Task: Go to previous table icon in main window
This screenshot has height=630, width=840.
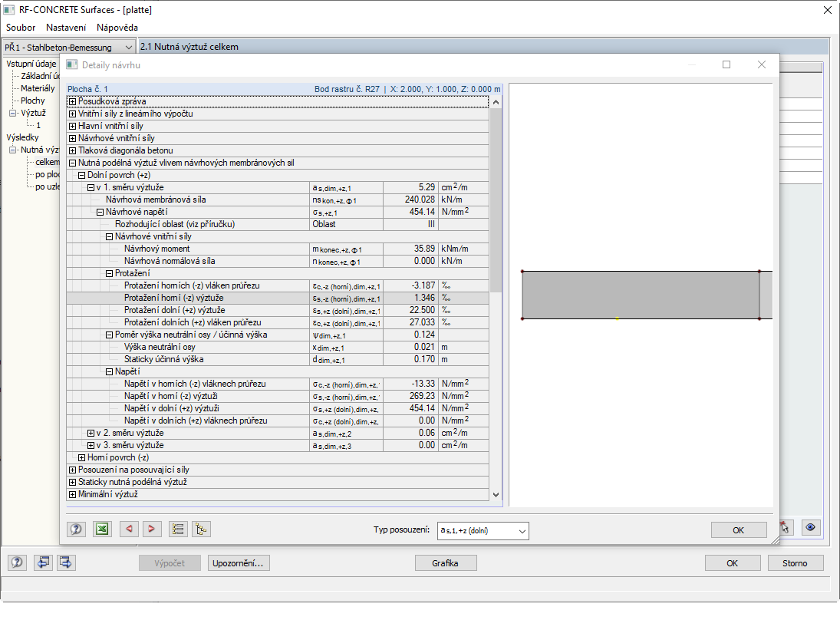Action: pyautogui.click(x=44, y=562)
